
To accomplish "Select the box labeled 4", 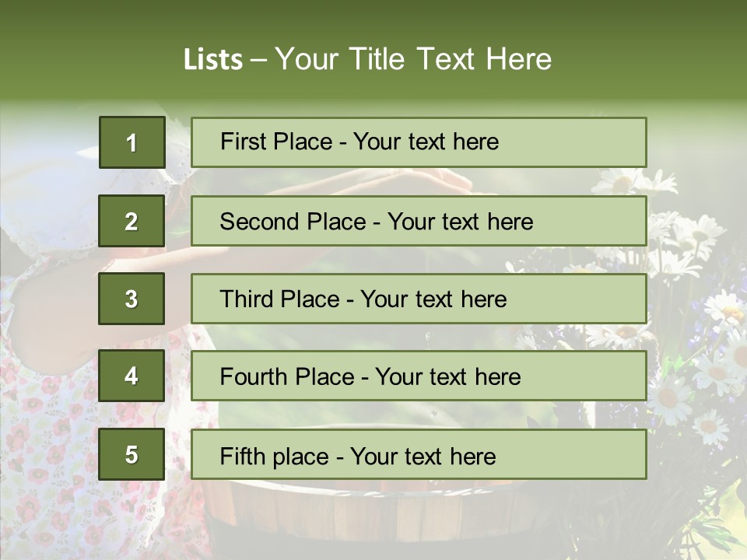I will pos(132,376).
